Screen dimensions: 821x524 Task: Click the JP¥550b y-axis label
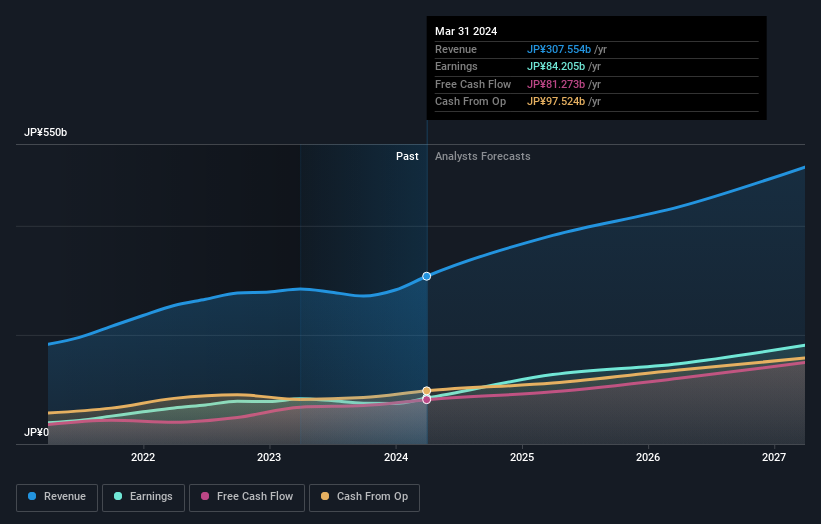pyautogui.click(x=46, y=132)
